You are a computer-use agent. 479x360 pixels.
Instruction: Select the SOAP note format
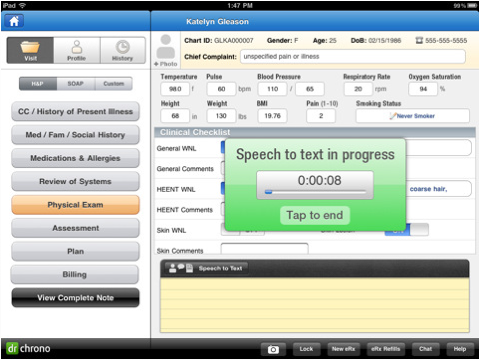(x=76, y=84)
